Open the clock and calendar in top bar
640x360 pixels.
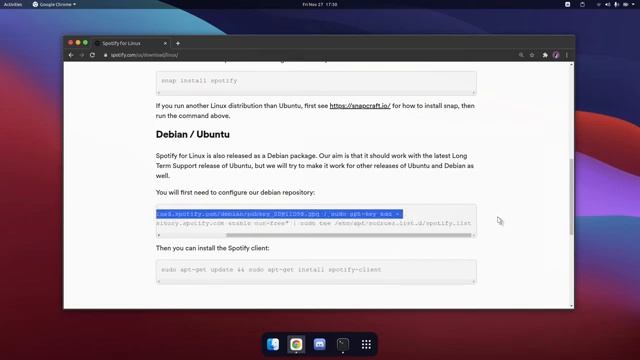(x=320, y=4)
